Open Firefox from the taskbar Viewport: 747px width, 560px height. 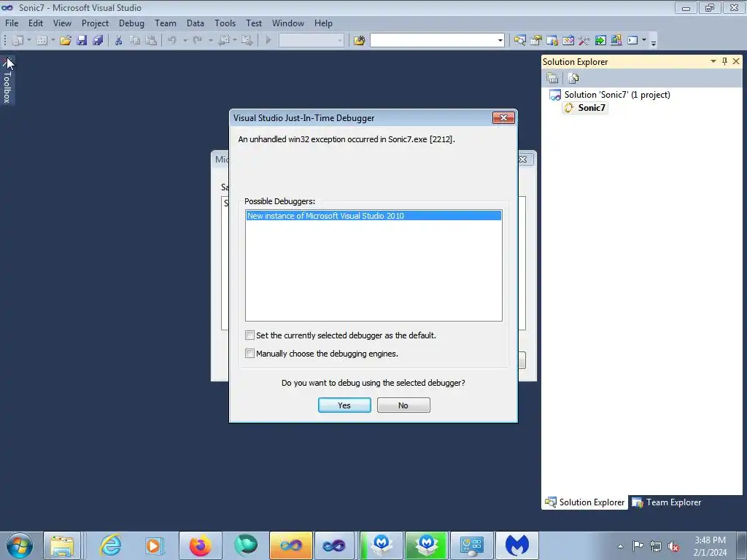tap(200, 545)
